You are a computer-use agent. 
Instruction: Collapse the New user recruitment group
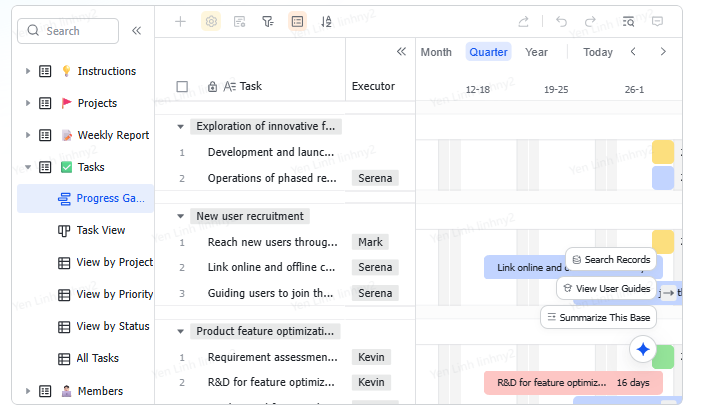pos(180,216)
